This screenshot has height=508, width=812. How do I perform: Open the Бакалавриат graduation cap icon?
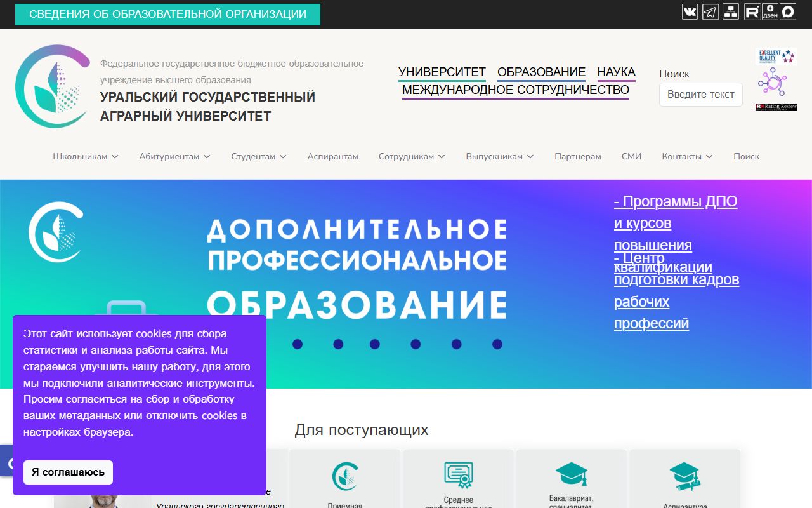(x=572, y=474)
